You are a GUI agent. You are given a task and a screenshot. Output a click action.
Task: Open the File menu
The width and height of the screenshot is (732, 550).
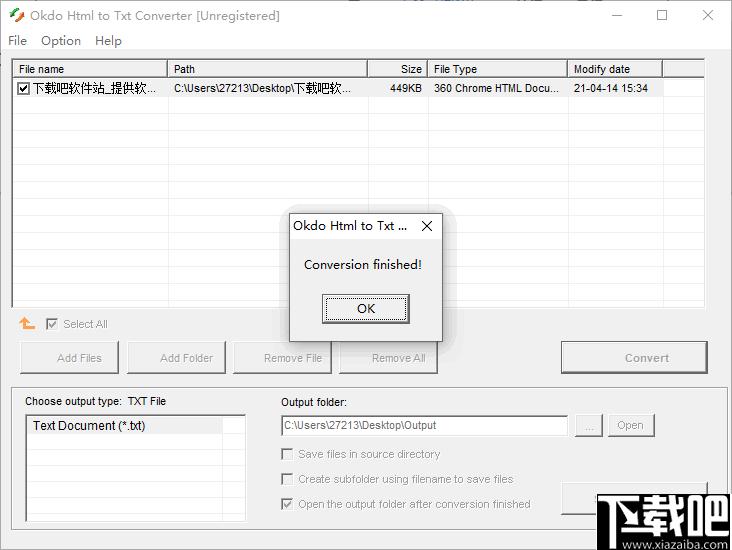coord(17,41)
